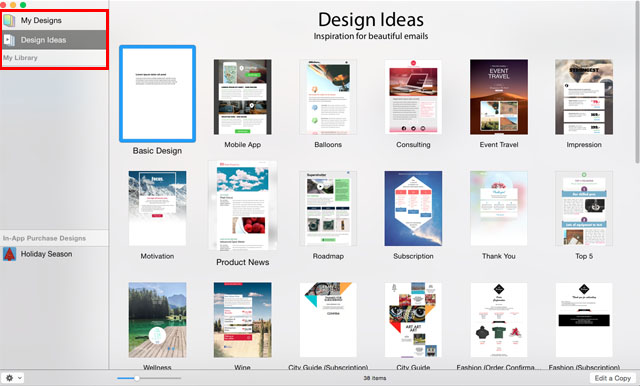
Task: Click the "Top 5" caption text
Action: click(x=584, y=256)
